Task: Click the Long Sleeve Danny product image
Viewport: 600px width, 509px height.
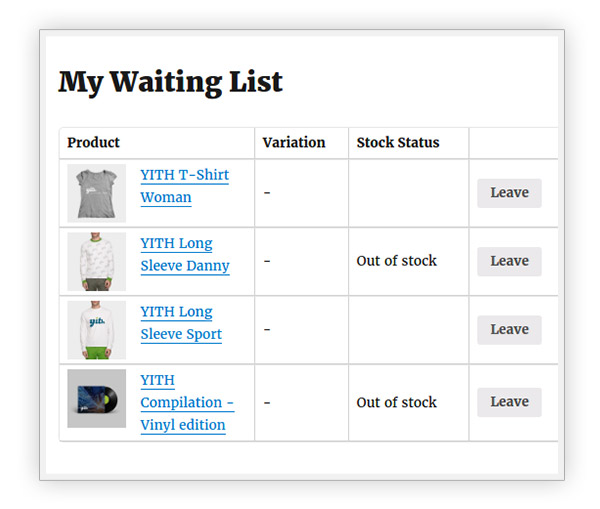Action: [x=96, y=261]
